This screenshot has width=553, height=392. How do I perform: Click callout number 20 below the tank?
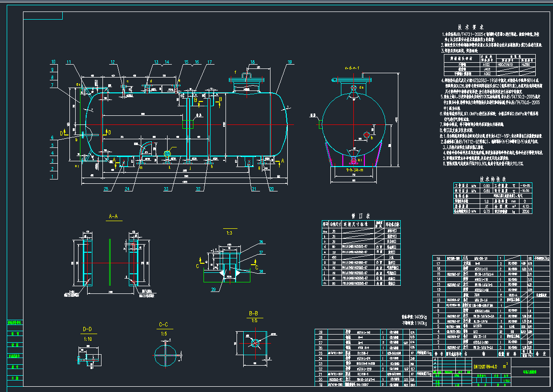[271, 189]
